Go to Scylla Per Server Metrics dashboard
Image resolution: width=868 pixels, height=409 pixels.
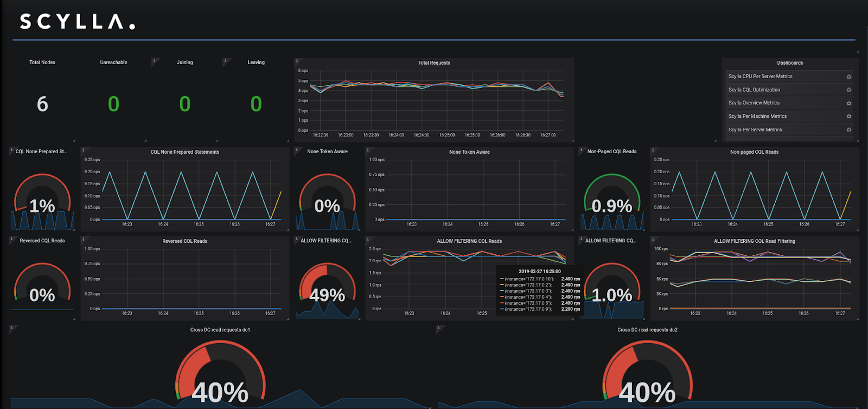tap(755, 130)
